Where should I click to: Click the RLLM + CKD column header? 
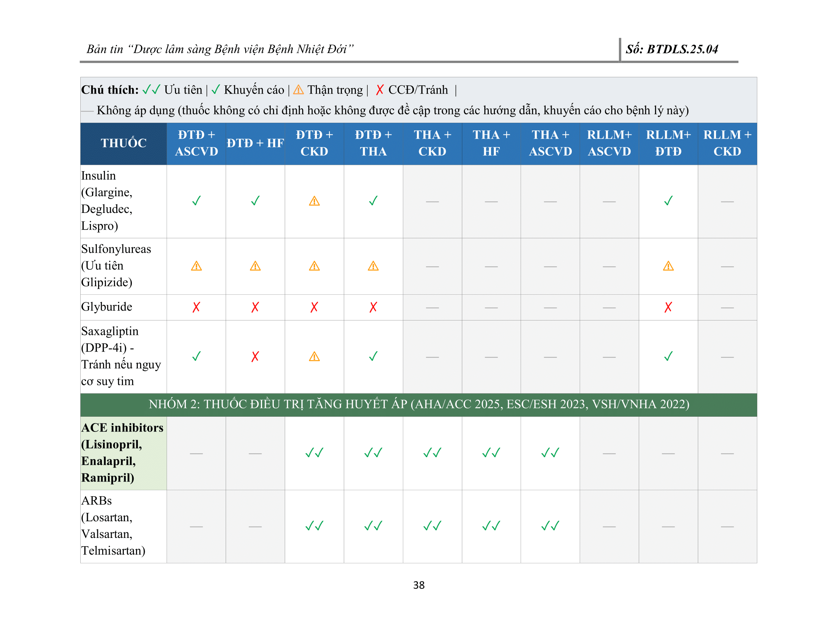(727, 144)
